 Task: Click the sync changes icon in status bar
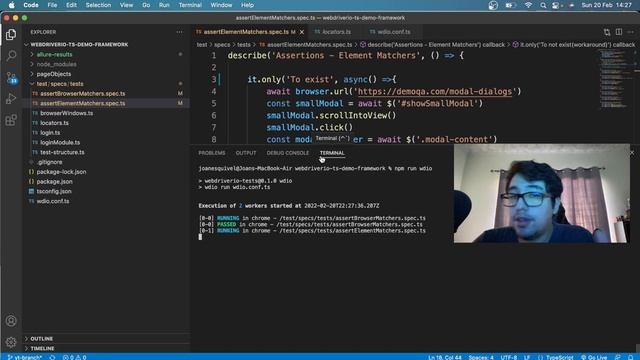click(x=52, y=357)
